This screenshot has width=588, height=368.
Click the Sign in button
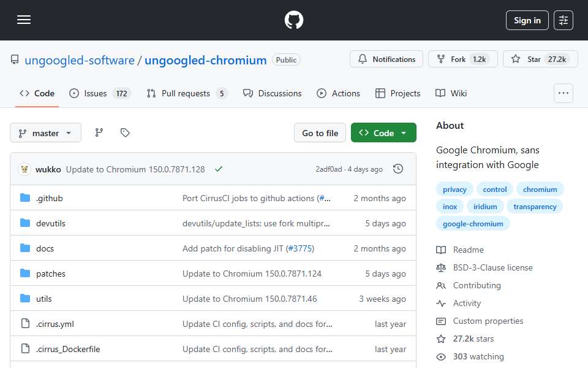(x=527, y=20)
